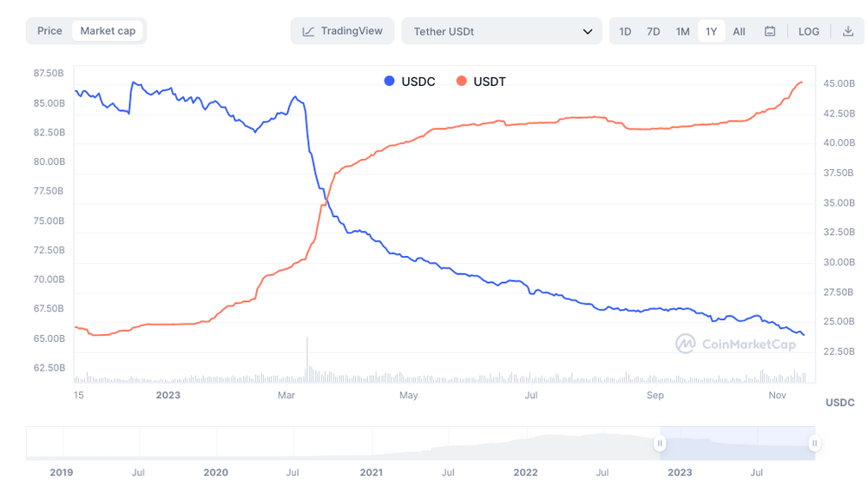Image resolution: width=868 pixels, height=499 pixels.
Task: Expand dropdown using the chevron arrow
Action: pos(588,32)
